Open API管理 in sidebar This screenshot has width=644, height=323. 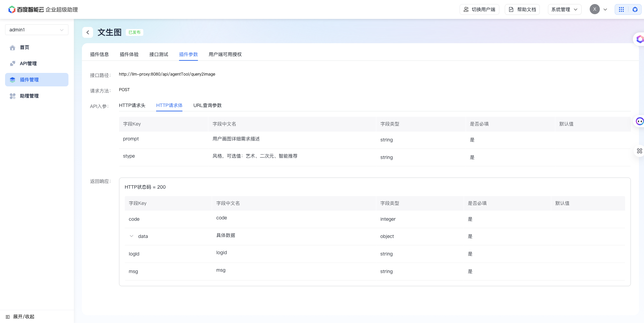point(37,63)
